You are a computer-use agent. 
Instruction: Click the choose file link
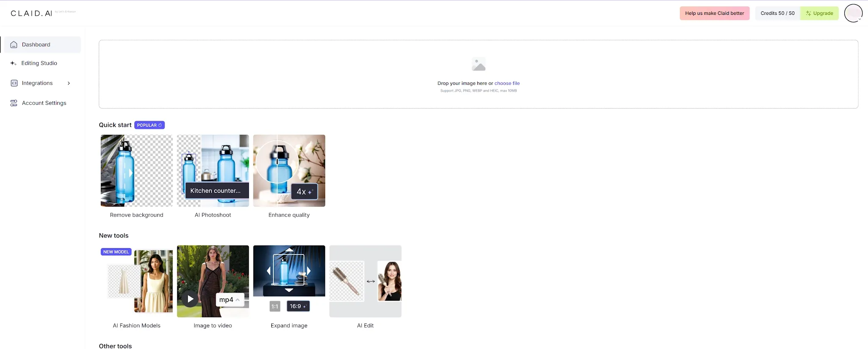click(507, 84)
